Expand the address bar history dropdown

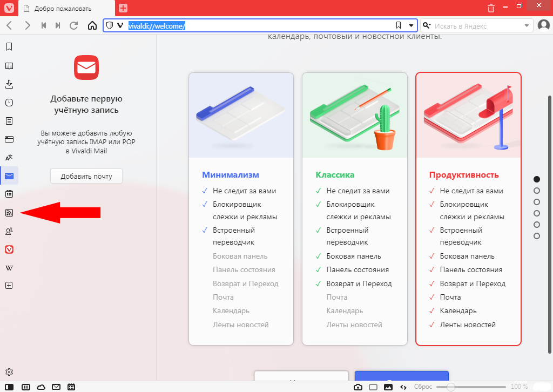click(x=411, y=25)
